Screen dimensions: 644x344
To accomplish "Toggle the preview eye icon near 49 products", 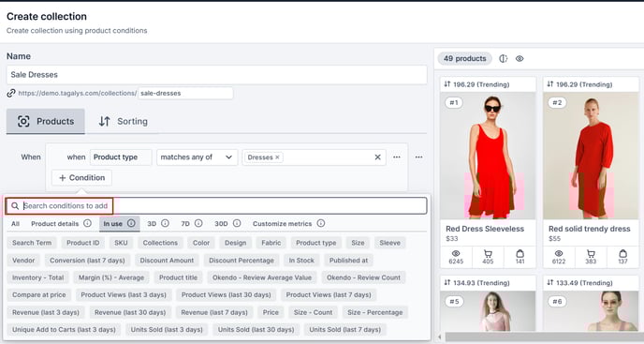I will click(x=520, y=58).
